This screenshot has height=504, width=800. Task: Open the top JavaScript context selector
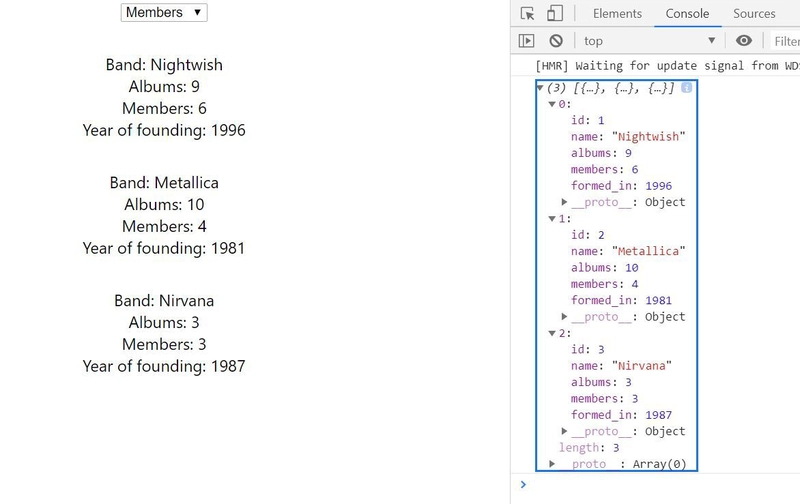click(x=650, y=41)
